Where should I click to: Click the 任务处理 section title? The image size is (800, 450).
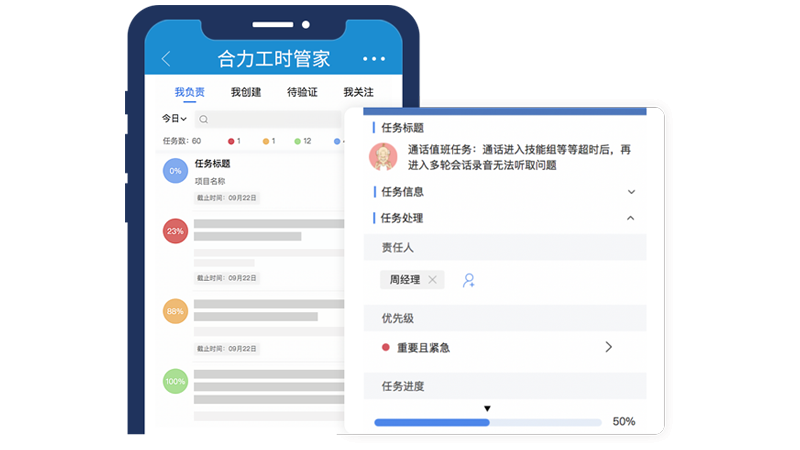tap(402, 218)
